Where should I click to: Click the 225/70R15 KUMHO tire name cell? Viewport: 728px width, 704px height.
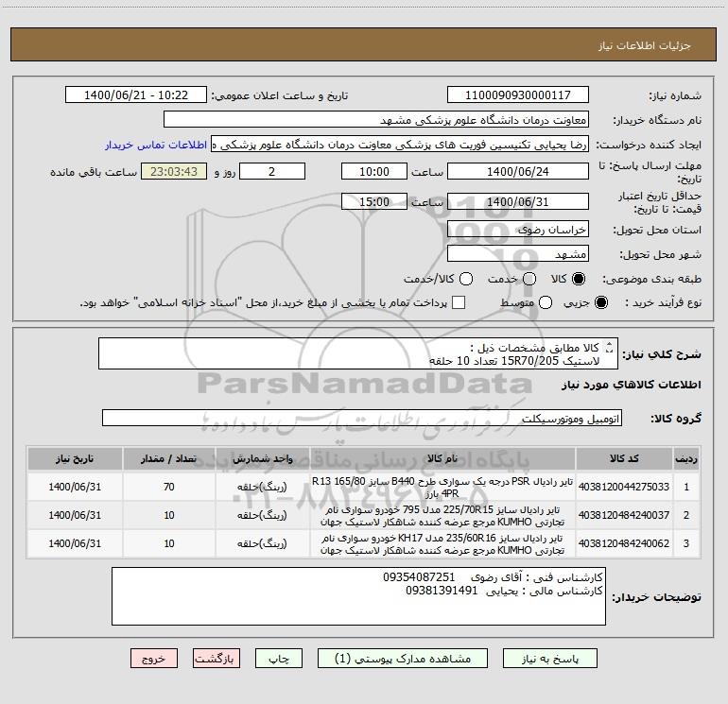click(x=442, y=515)
